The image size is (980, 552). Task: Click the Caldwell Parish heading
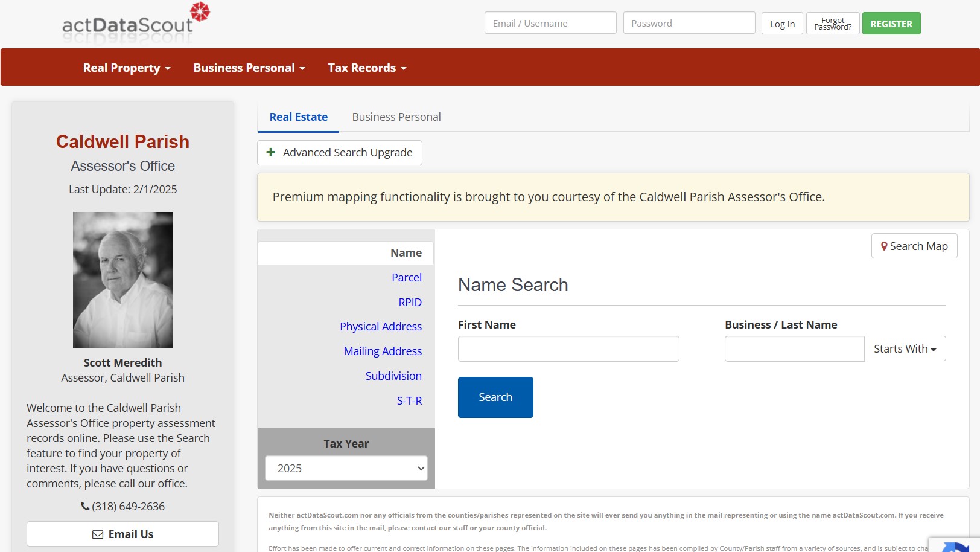122,141
